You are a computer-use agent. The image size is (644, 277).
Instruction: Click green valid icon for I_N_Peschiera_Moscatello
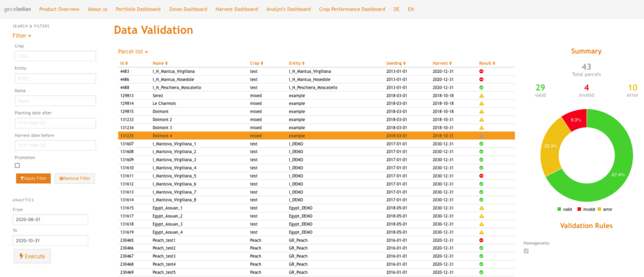pyautogui.click(x=481, y=88)
